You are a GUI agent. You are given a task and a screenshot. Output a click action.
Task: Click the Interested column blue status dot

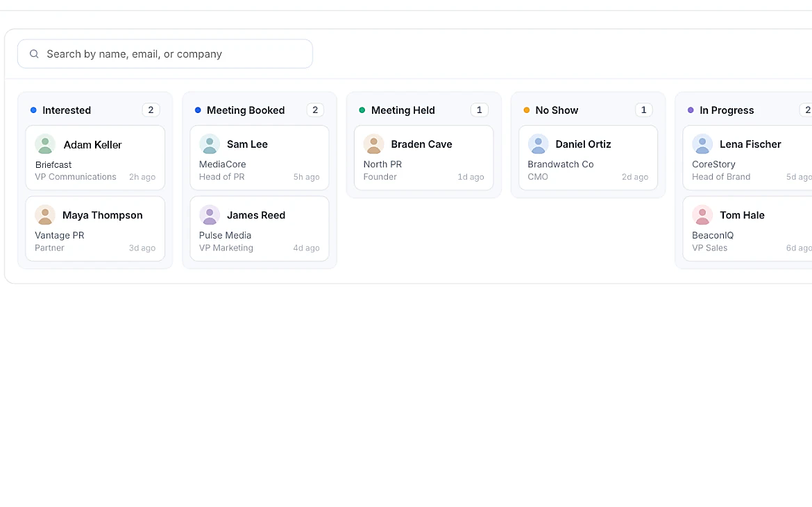(x=34, y=110)
